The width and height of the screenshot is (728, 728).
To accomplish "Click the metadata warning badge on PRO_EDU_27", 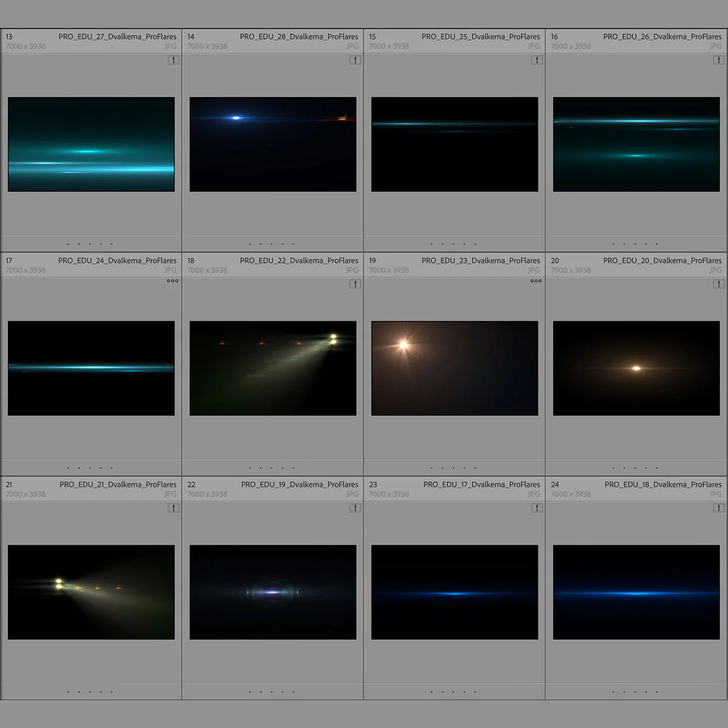I will click(x=174, y=60).
